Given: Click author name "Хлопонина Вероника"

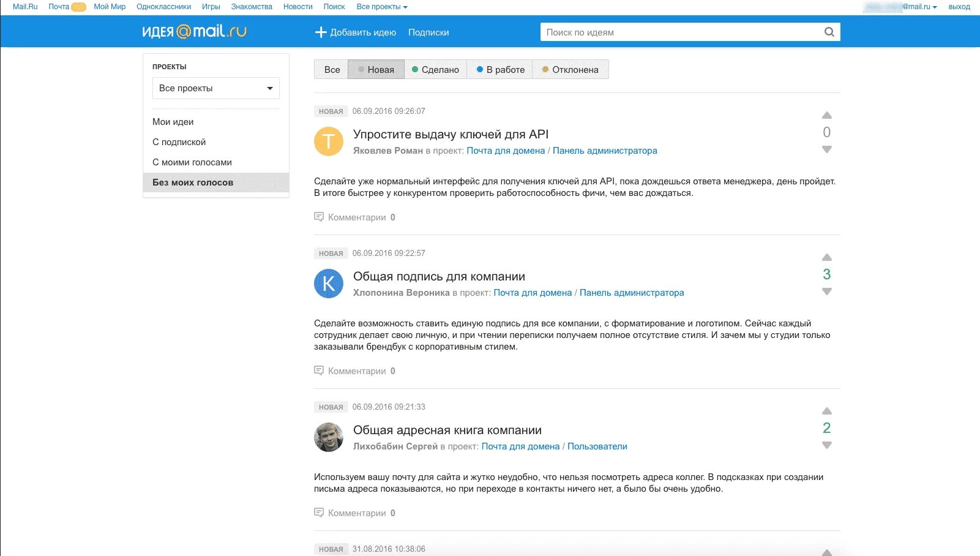Looking at the screenshot, I should (x=402, y=293).
